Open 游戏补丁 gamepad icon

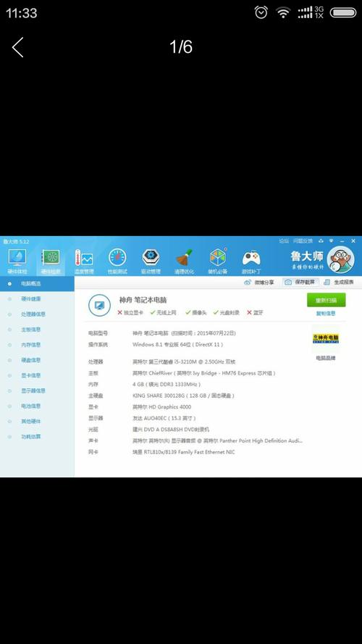click(x=251, y=262)
